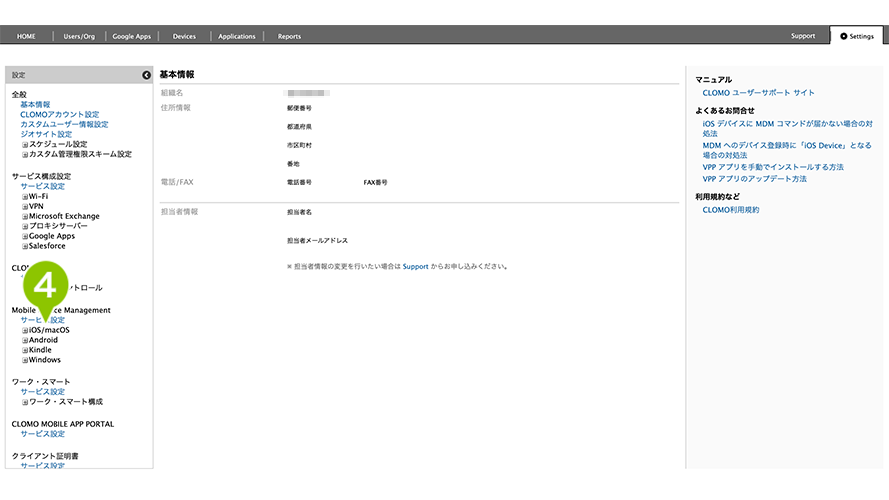This screenshot has width=889, height=500.
Task: Open Support in the top bar
Action: (x=803, y=36)
